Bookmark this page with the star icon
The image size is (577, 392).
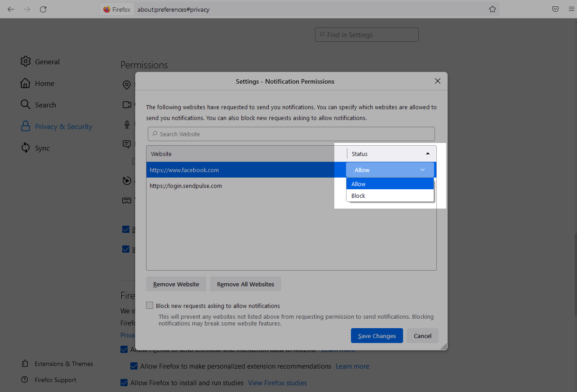493,9
